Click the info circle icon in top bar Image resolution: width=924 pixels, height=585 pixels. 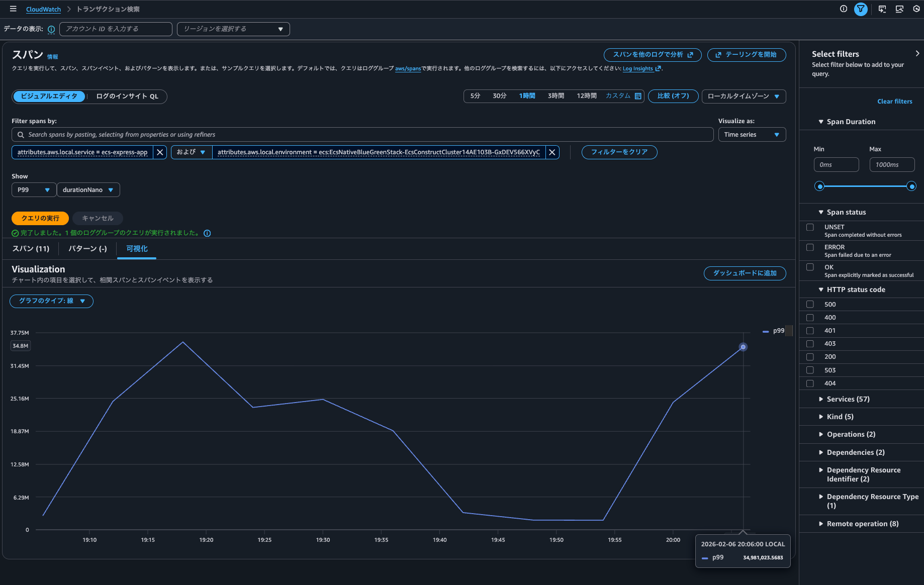point(843,9)
